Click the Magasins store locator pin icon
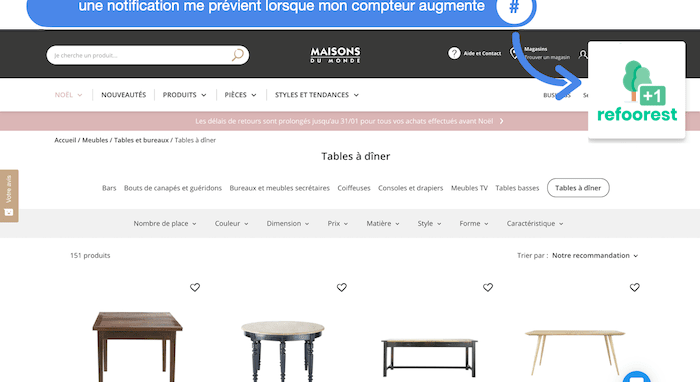The height and width of the screenshot is (382, 700). 514,53
